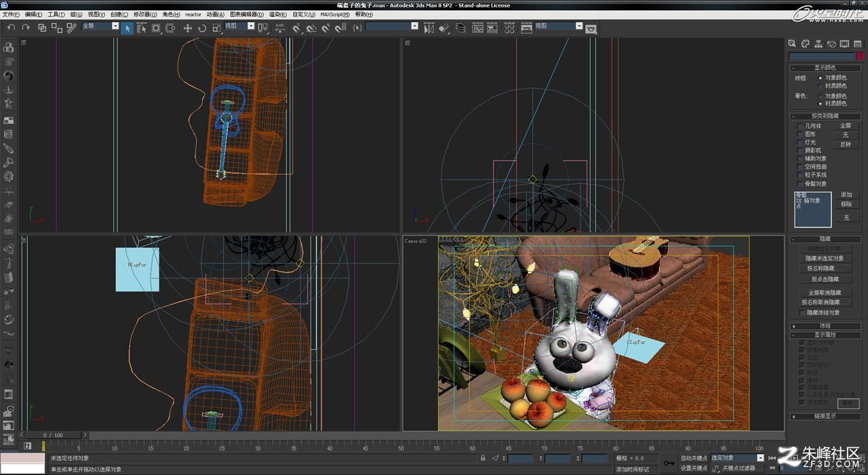868x475 pixels.
Task: Collapse the 显示属性 rollout
Action: coord(825,335)
